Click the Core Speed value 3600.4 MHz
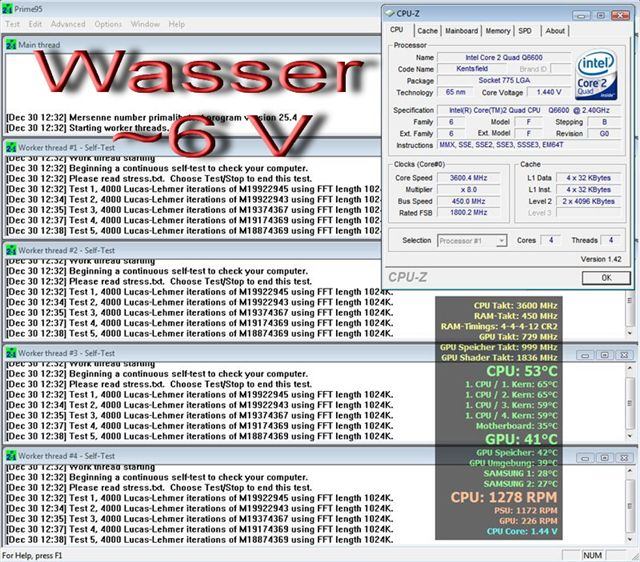The width and height of the screenshot is (640, 562). (468, 178)
